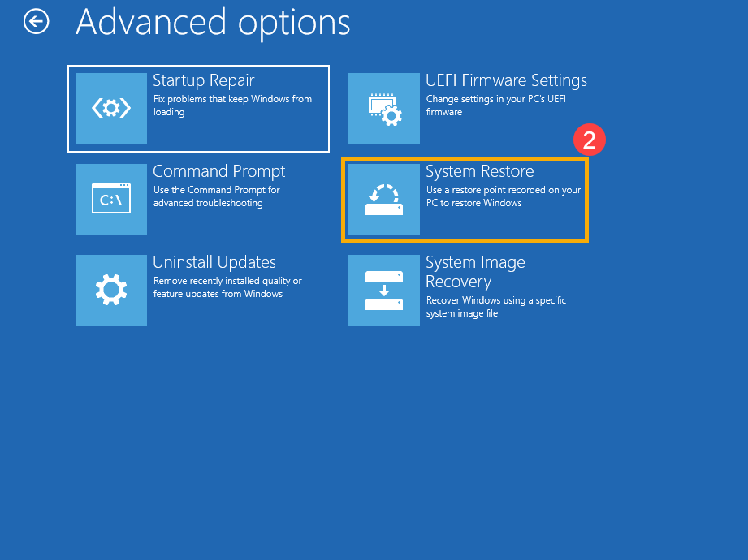Choose the System Image Recovery title
748x560 pixels.
point(475,272)
